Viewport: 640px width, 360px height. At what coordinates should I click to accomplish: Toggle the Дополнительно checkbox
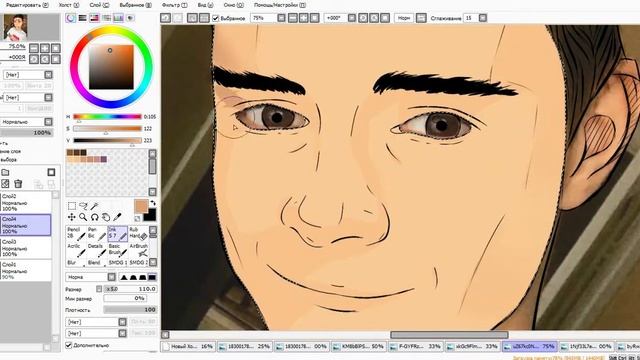[x=69, y=345]
